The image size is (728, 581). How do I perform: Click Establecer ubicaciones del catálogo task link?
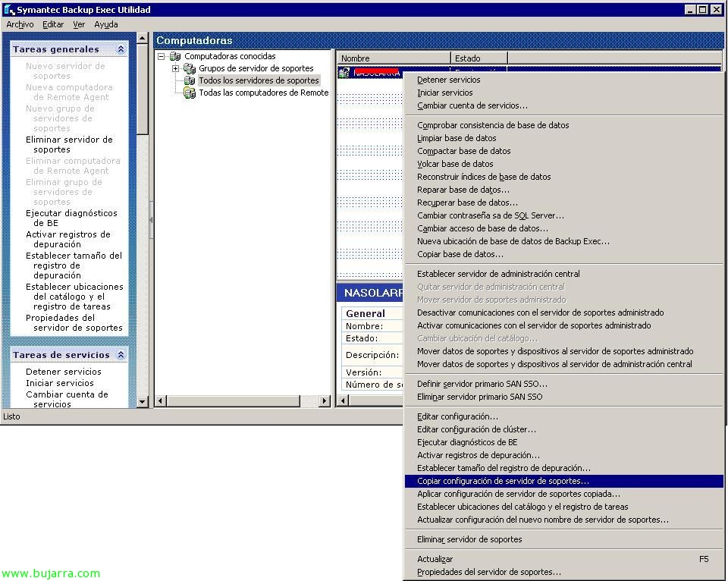(74, 297)
